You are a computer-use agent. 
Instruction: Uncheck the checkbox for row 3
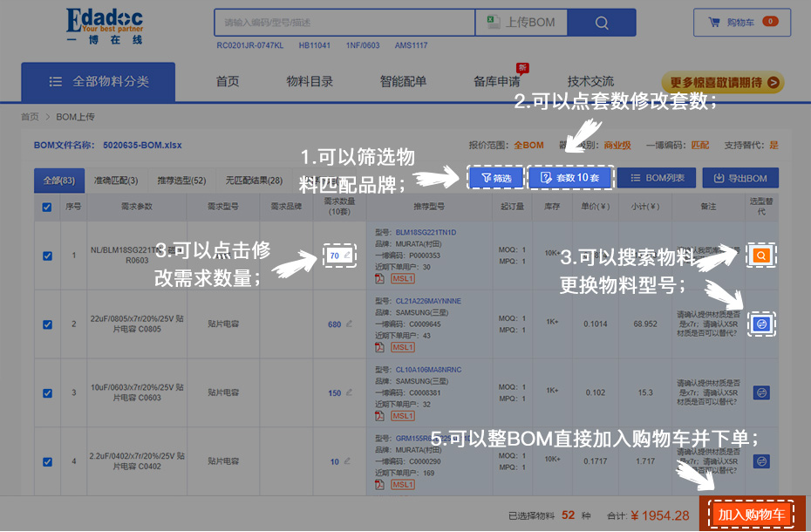tap(47, 393)
